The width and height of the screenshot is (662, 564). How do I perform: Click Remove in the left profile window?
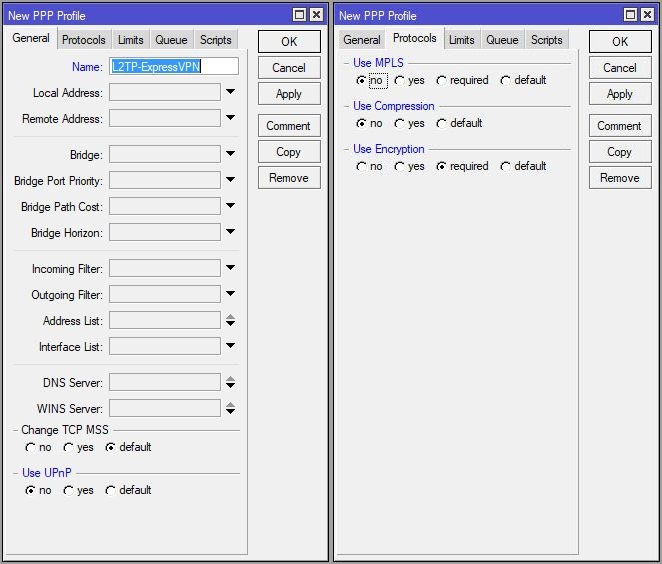pos(289,178)
